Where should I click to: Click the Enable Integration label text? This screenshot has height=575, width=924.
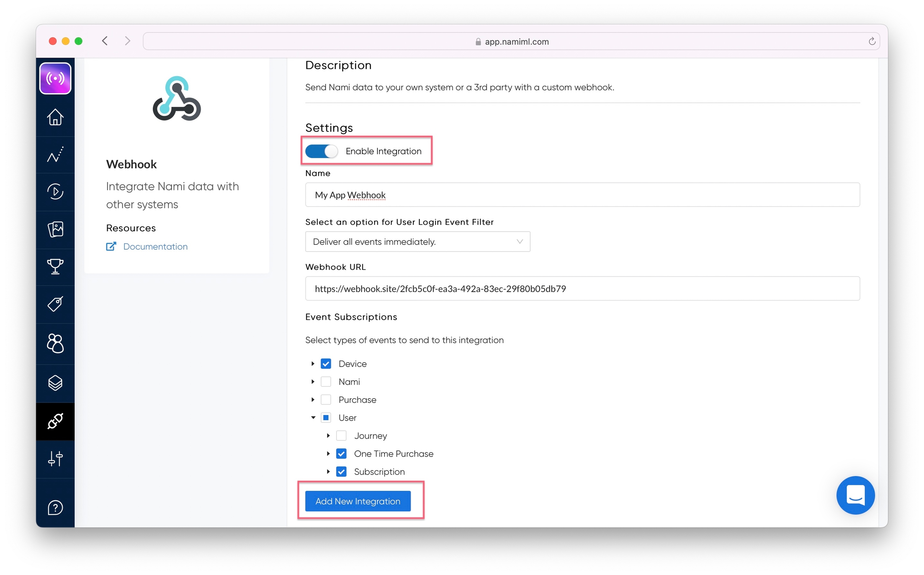[x=383, y=151]
